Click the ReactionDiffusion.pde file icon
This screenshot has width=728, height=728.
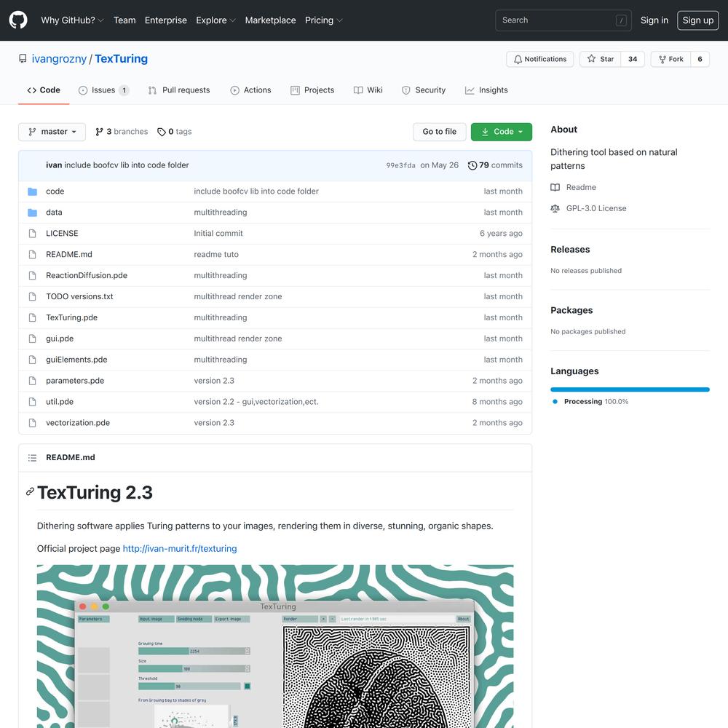(x=32, y=275)
